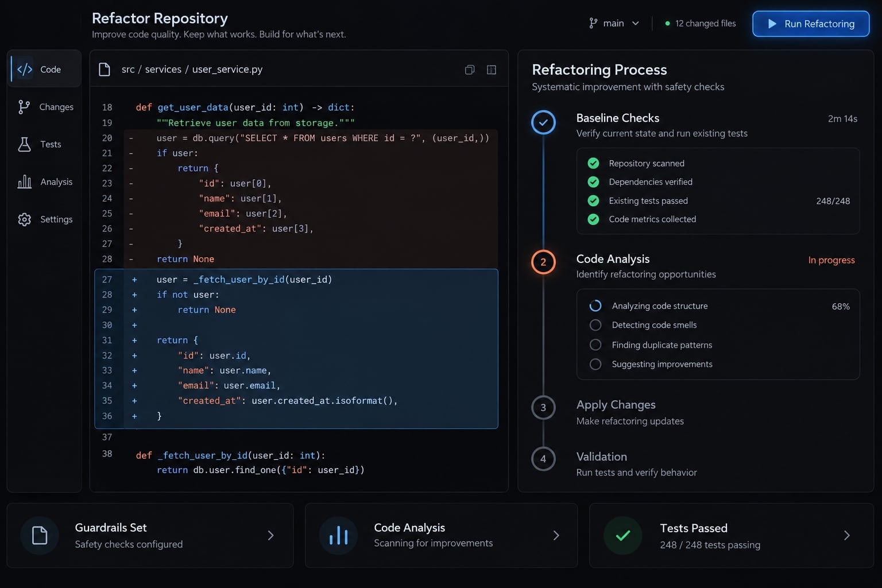The image size is (882, 588).
Task: Click the services breadcrumb segment
Action: pos(163,69)
